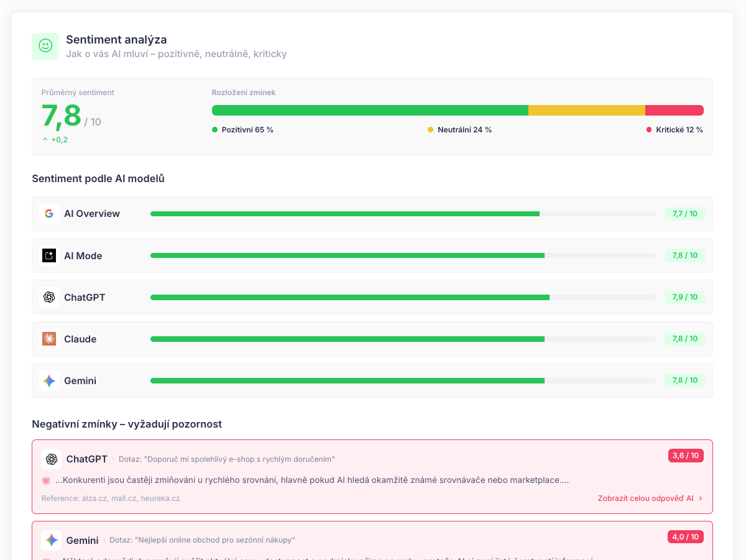Click the ChatGPT sentiment progress bar

point(403,297)
